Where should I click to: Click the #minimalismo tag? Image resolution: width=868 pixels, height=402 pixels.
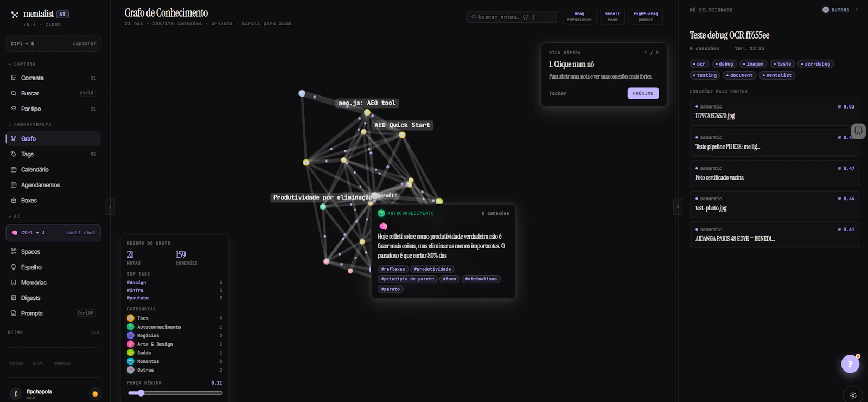click(x=481, y=279)
